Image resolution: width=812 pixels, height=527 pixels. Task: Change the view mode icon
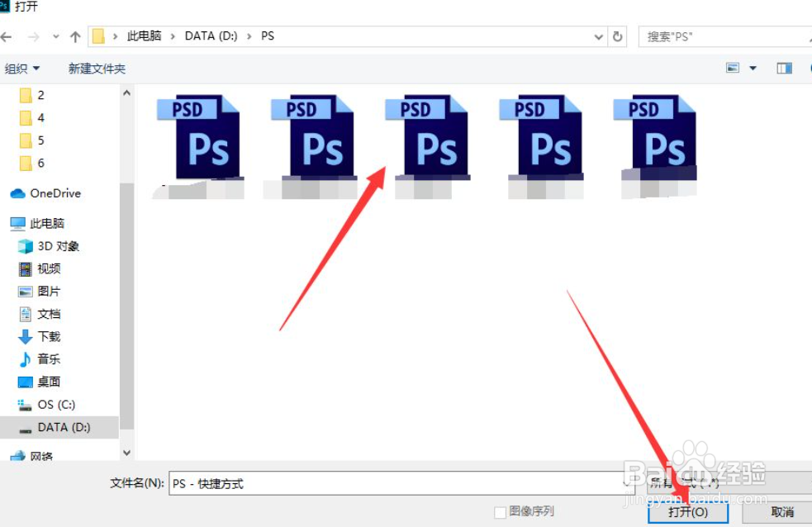pos(732,68)
